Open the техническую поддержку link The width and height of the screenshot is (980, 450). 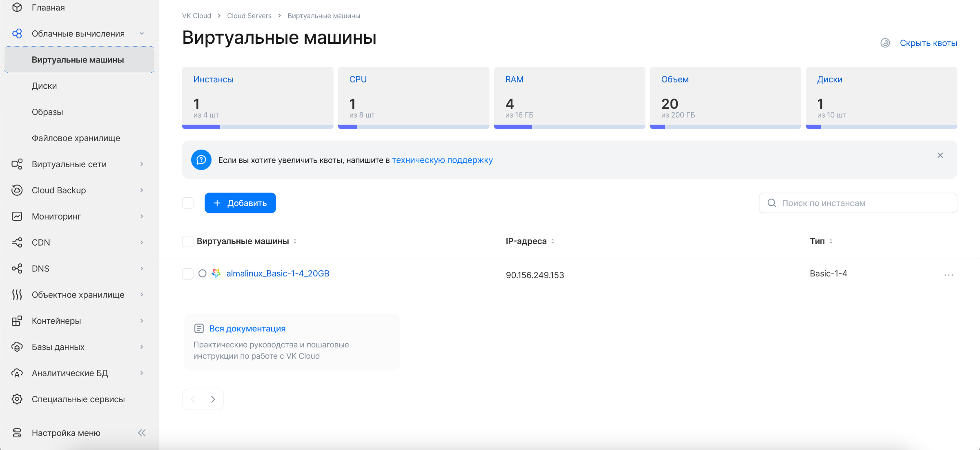[442, 160]
